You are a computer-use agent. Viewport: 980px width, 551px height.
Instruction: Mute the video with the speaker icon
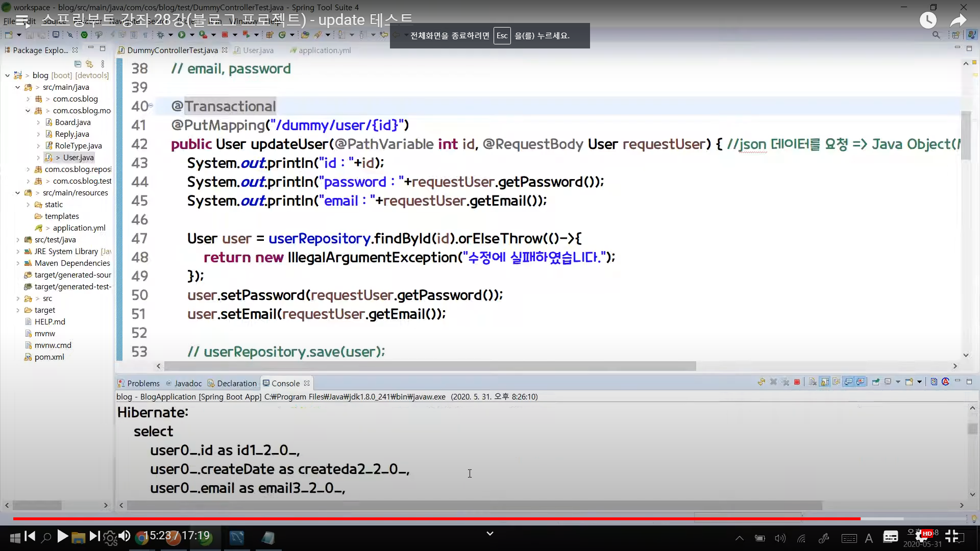click(x=125, y=536)
